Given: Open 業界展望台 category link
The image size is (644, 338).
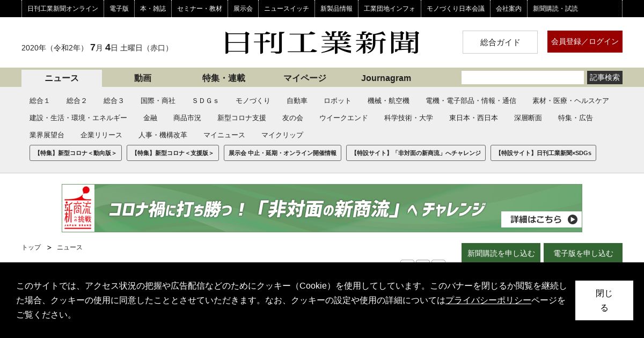Looking at the screenshot, I should click(x=47, y=135).
